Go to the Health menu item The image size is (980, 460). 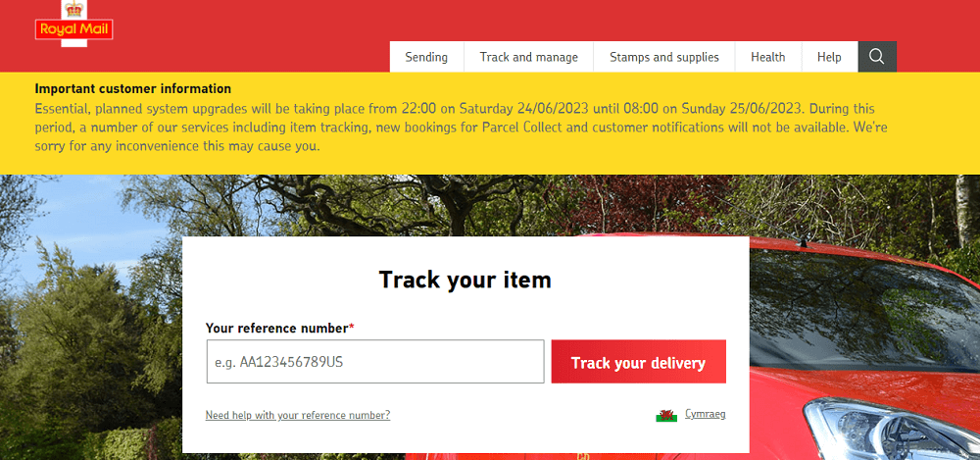pyautogui.click(x=768, y=57)
